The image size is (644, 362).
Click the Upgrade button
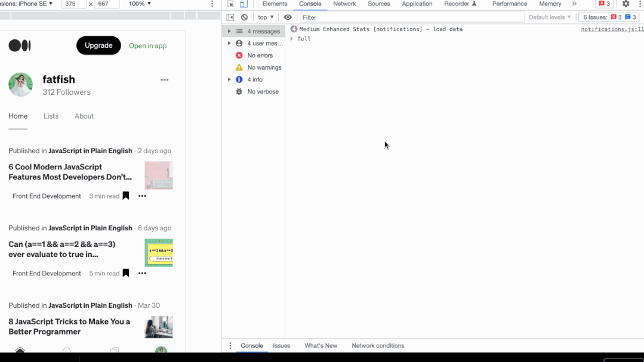tap(98, 45)
